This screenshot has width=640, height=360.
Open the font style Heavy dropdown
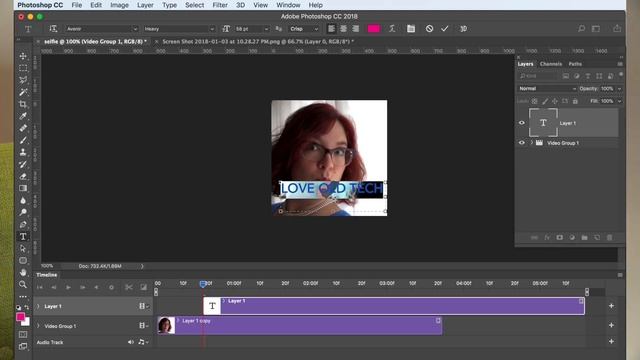click(x=179, y=29)
